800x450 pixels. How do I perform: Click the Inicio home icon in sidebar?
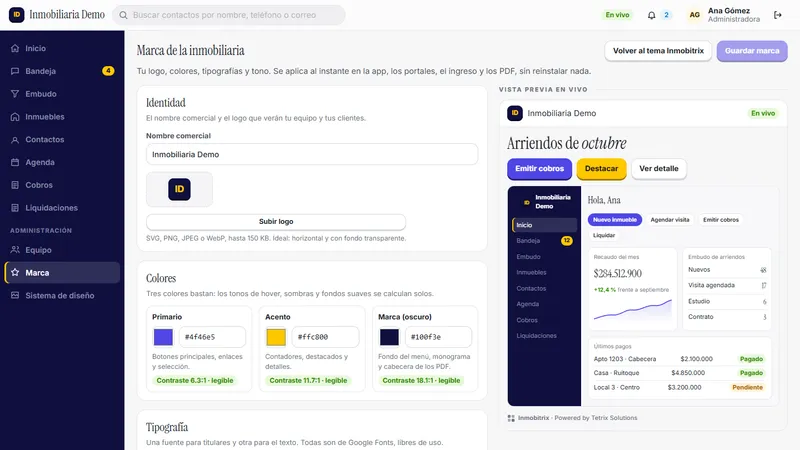point(15,48)
